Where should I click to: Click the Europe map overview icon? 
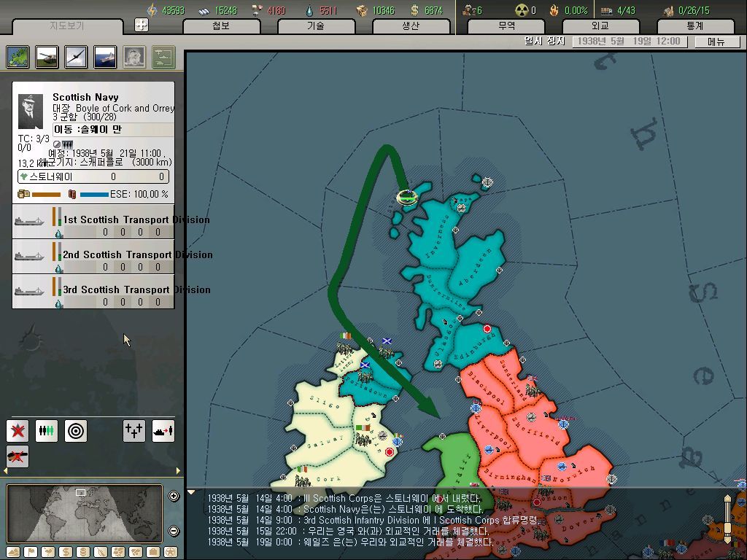pyautogui.click(x=18, y=57)
